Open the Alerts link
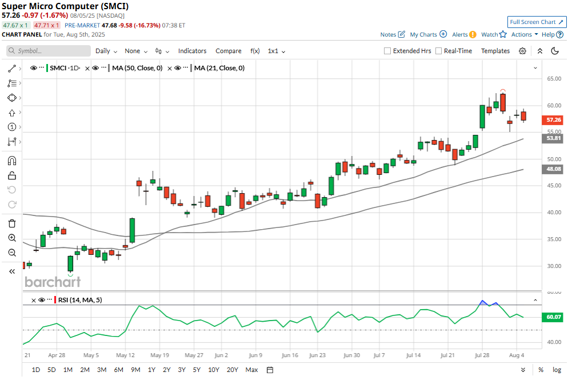Image resolution: width=576 pixels, height=392 pixels. (x=464, y=34)
